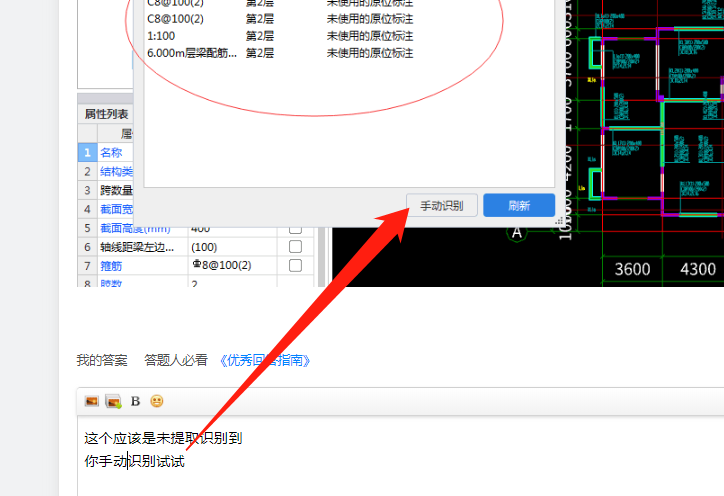Click the 4300 dimension text in drawing
This screenshot has width=724, height=496.
tap(698, 269)
